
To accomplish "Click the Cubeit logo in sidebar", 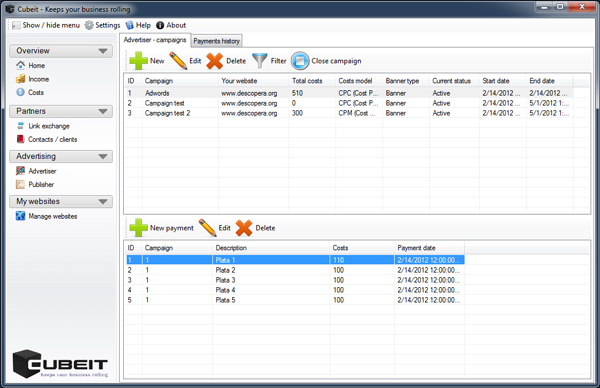I will [x=60, y=364].
